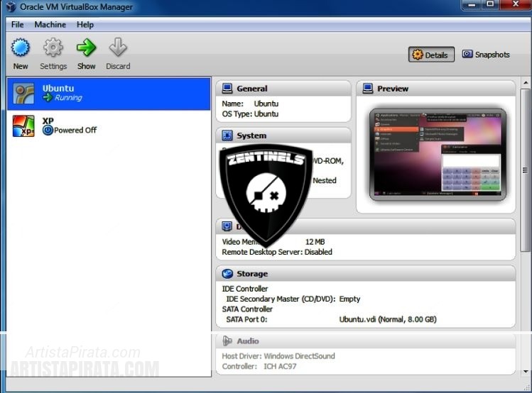This screenshot has height=393, width=532.
Task: Open the Machine menu
Action: 50,25
